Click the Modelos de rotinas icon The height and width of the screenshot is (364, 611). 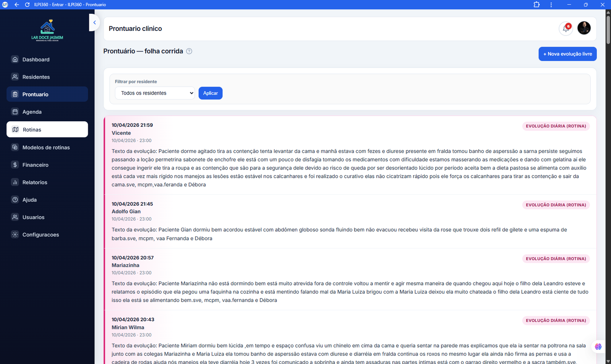pos(15,147)
